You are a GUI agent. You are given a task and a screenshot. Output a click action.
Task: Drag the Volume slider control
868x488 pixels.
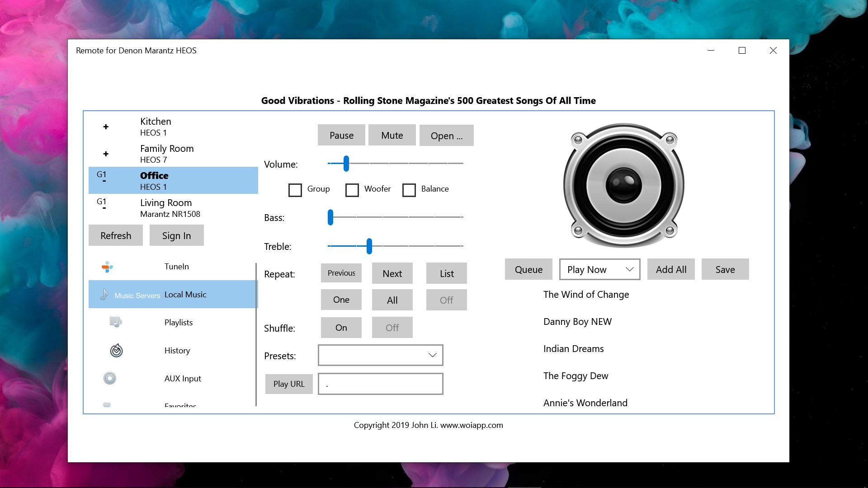tap(346, 164)
